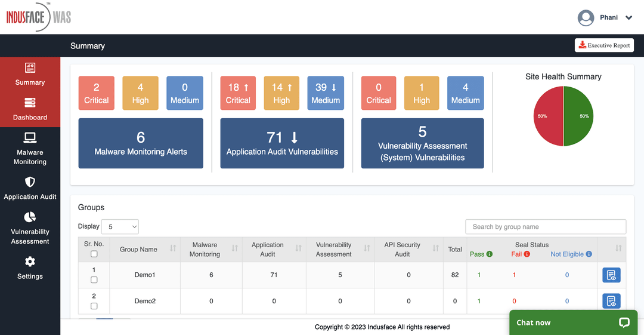Click the chat bubble icon in Chat now
The height and width of the screenshot is (335, 644).
[624, 322]
